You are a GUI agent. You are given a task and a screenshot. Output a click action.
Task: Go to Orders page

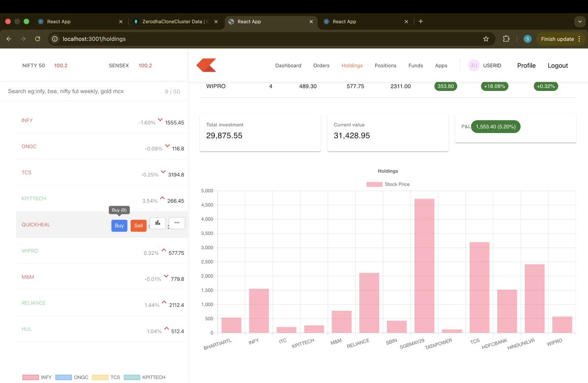(x=321, y=65)
